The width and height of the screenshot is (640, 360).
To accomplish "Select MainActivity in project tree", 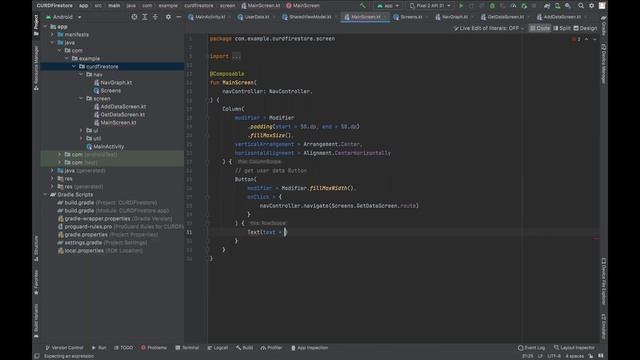I will pos(109,147).
